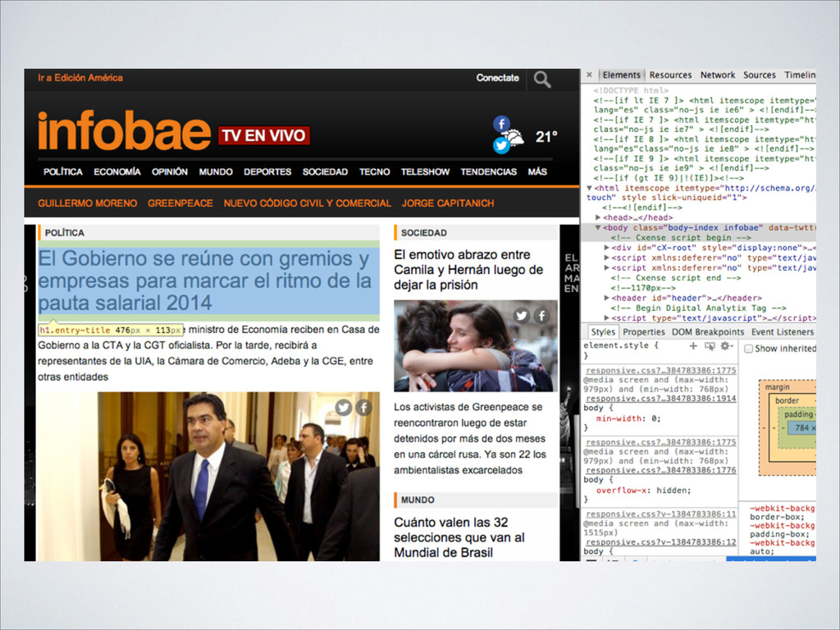Open infobae's Facebook icon in header
Viewport: 840px width, 630px height.
[x=501, y=124]
